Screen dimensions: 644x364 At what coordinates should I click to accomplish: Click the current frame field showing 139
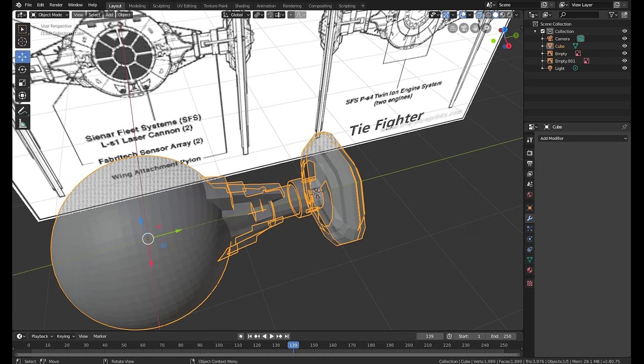click(429, 336)
